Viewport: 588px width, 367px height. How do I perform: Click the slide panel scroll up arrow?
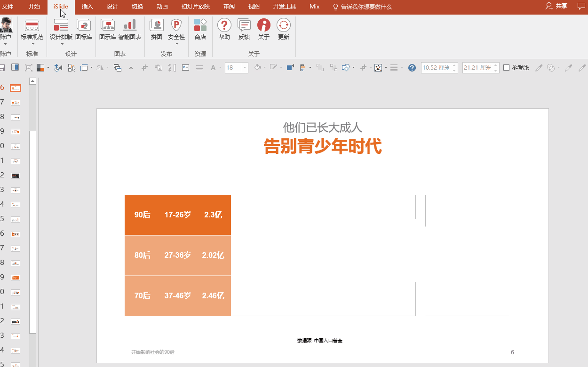pos(33,81)
